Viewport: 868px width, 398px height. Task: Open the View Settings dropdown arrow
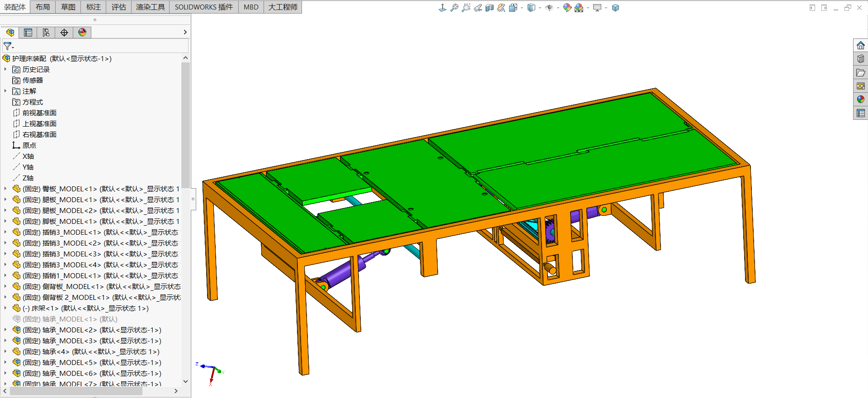606,8
